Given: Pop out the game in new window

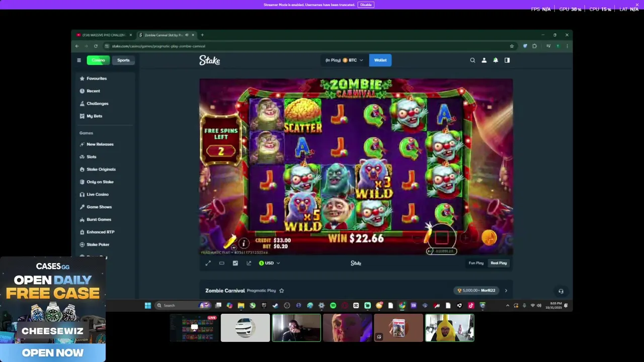Looking at the screenshot, I should point(249,263).
